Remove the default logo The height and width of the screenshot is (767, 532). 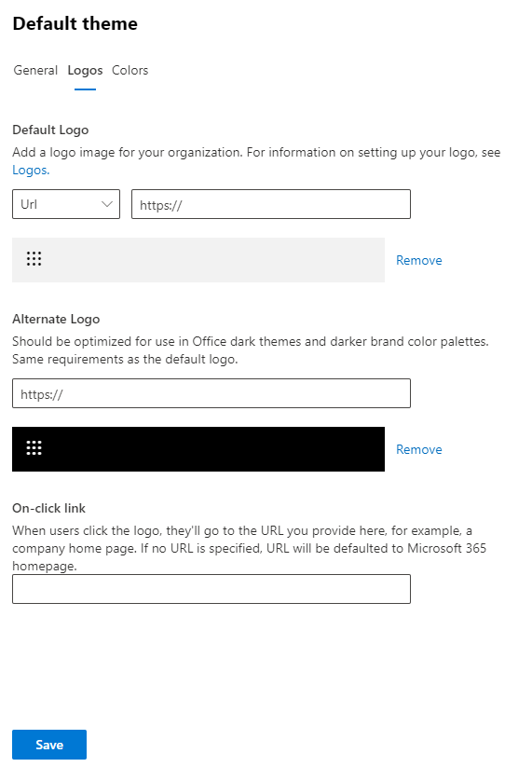[x=419, y=260]
